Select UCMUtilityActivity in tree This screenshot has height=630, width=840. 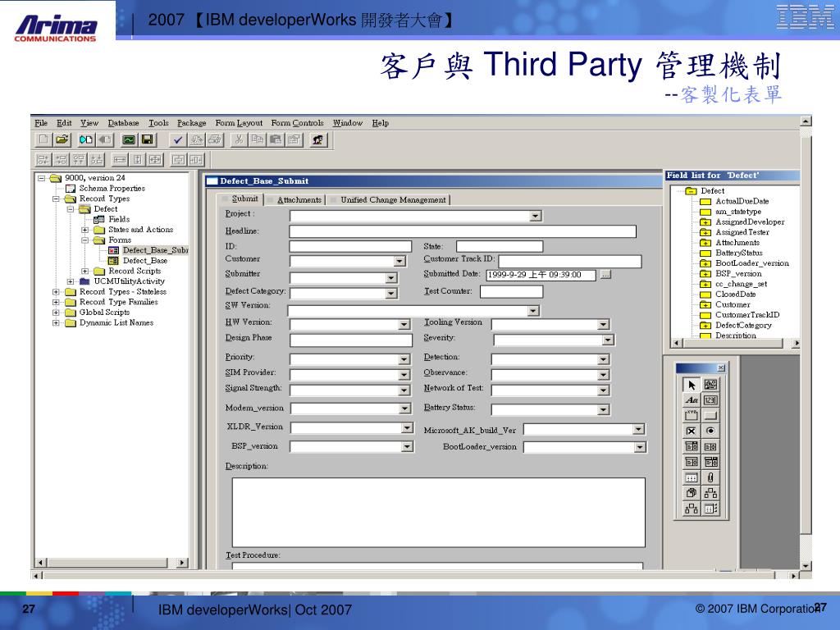(129, 281)
